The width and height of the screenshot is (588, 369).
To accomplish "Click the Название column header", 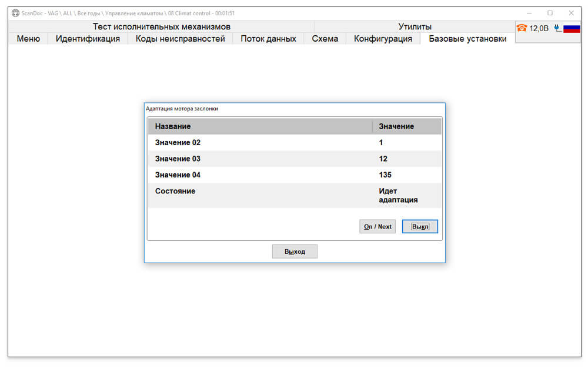I will coord(260,126).
